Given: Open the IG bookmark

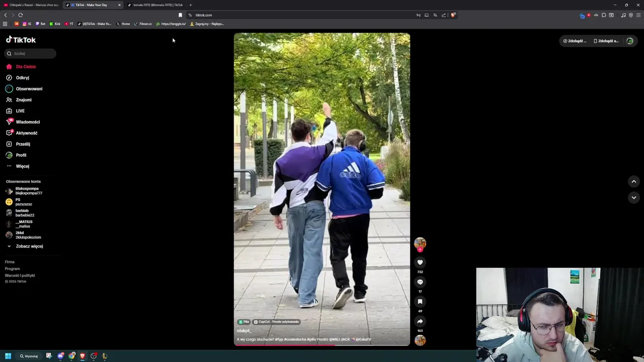Looking at the screenshot, I should 27,24.
